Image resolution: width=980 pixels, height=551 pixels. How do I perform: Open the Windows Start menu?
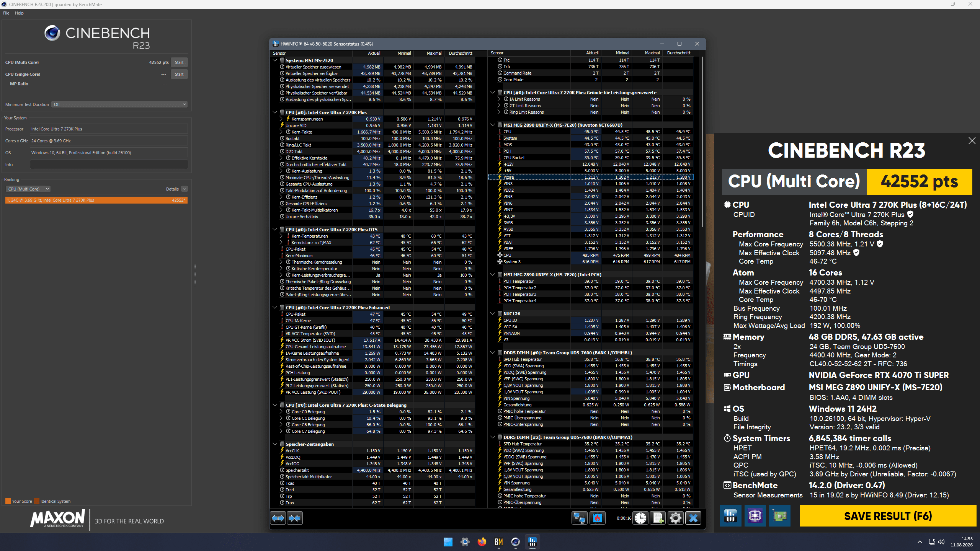pyautogui.click(x=448, y=542)
